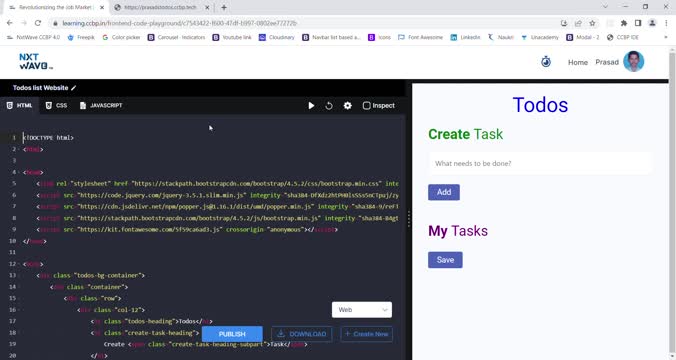Reset the code with the reload icon
The image size is (676, 360).
pyautogui.click(x=329, y=106)
